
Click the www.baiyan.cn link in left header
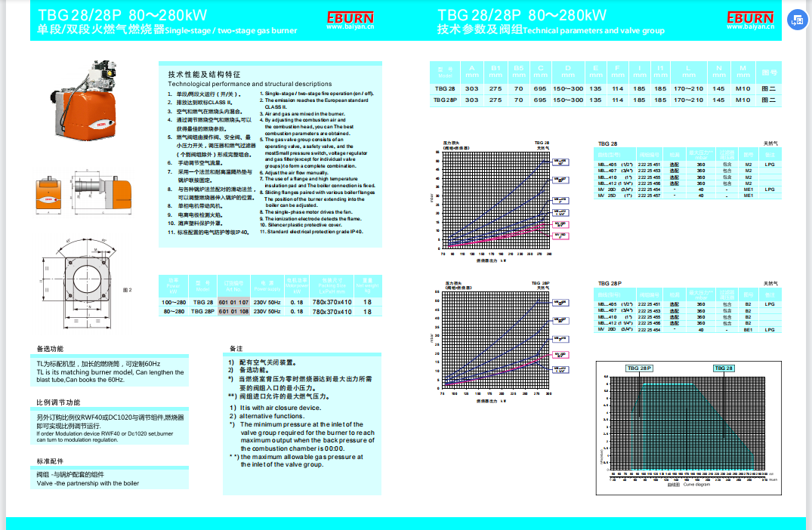(349, 28)
